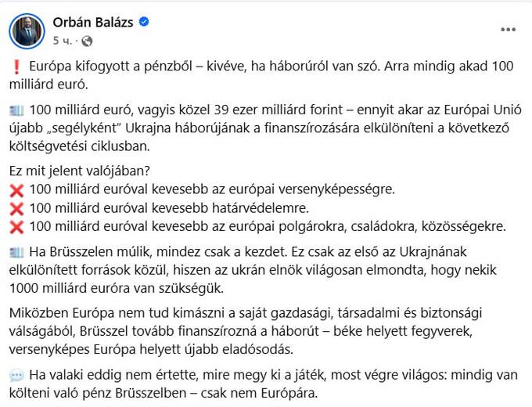Click the Orbán Balázs author name

pyautogui.click(x=93, y=23)
